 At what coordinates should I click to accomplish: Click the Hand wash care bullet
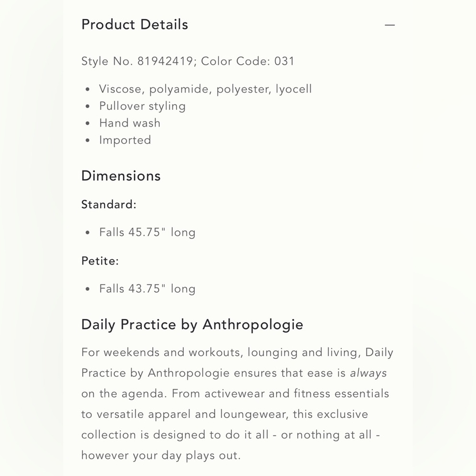[129, 123]
